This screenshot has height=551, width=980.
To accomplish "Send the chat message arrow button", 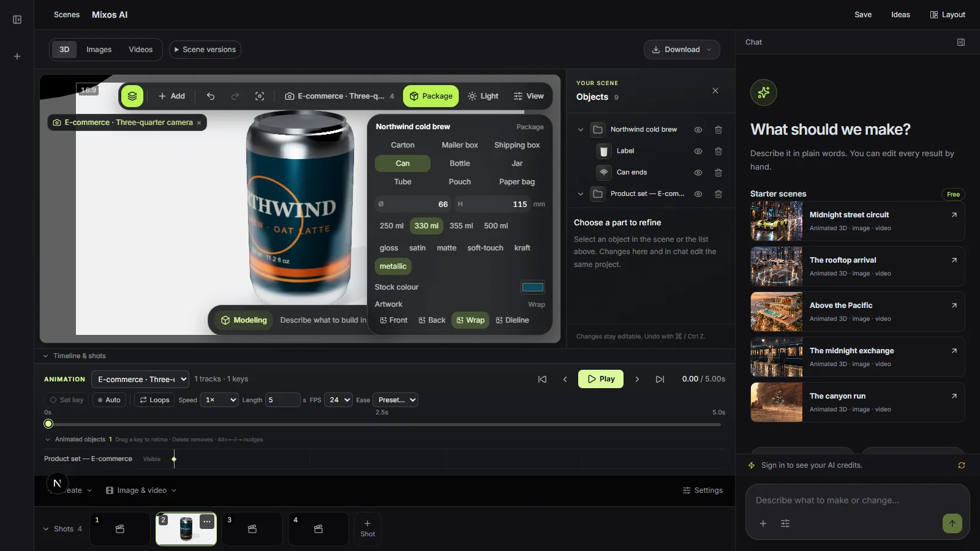I will pos(952,523).
